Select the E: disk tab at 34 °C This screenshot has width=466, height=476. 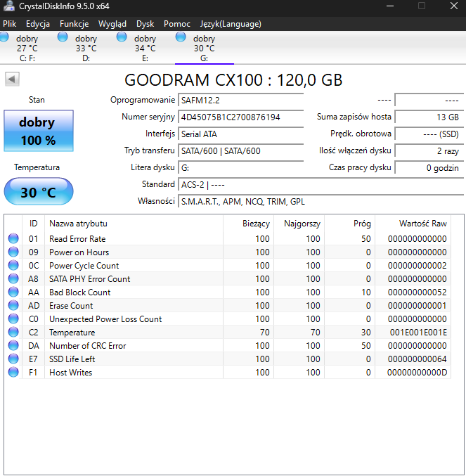[145, 48]
